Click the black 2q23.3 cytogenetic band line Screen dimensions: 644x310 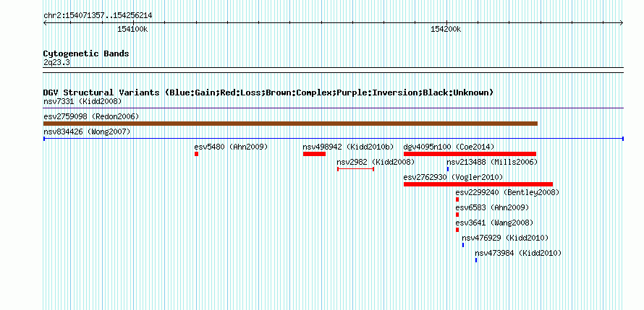point(334,70)
